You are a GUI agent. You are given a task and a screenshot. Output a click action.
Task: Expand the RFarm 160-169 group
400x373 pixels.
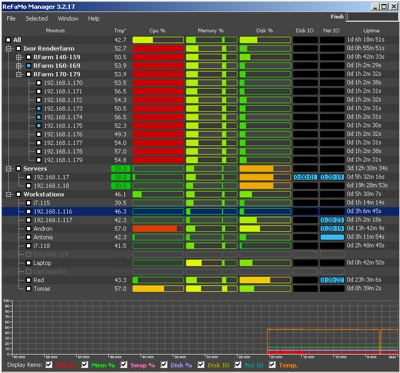(19, 66)
